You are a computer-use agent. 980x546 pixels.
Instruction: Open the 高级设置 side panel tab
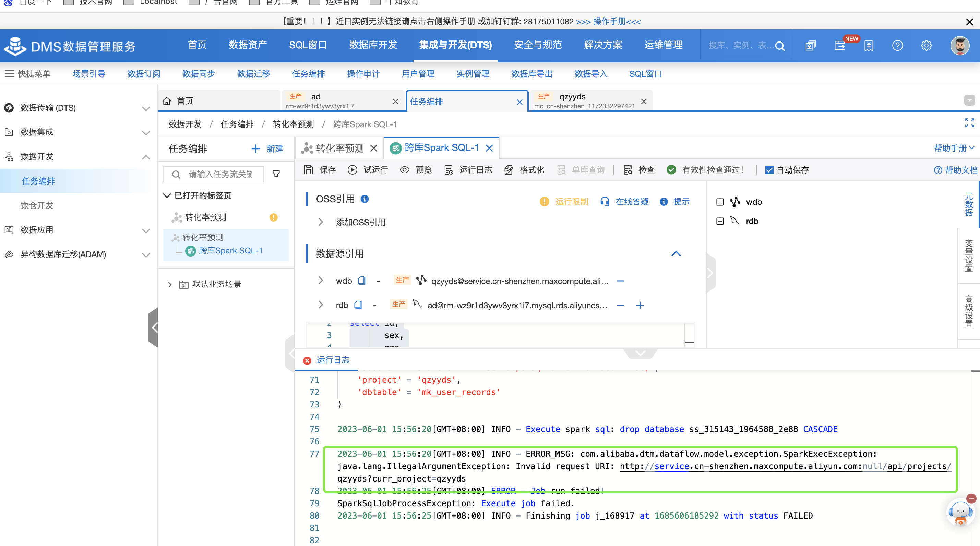(969, 311)
